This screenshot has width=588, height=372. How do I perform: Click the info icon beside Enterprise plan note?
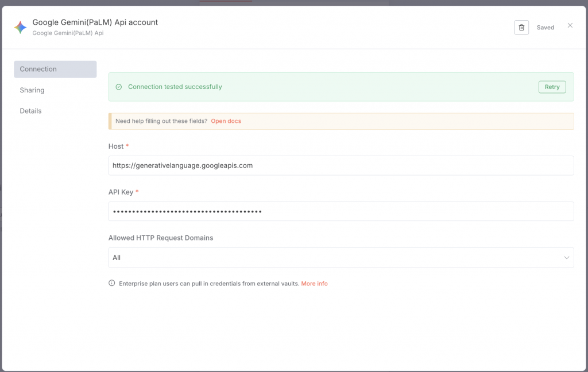click(112, 283)
